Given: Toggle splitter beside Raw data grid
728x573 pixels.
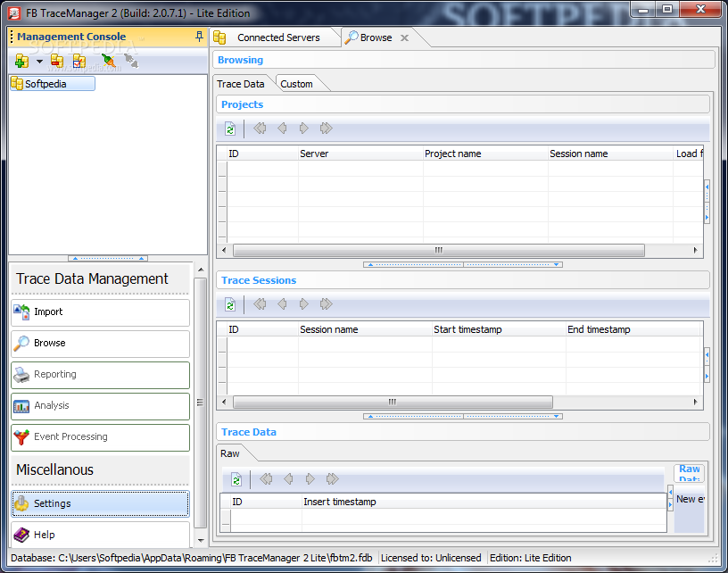Looking at the screenshot, I should tap(670, 498).
